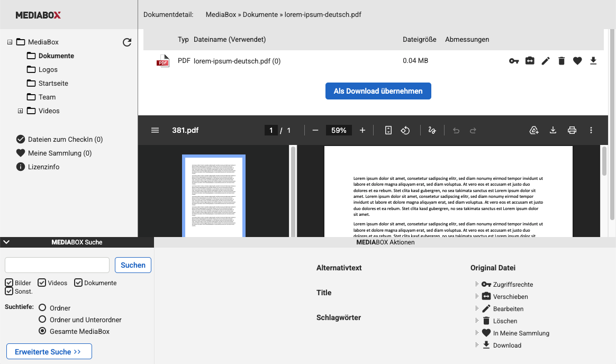Click the PDF page number field

[271, 130]
